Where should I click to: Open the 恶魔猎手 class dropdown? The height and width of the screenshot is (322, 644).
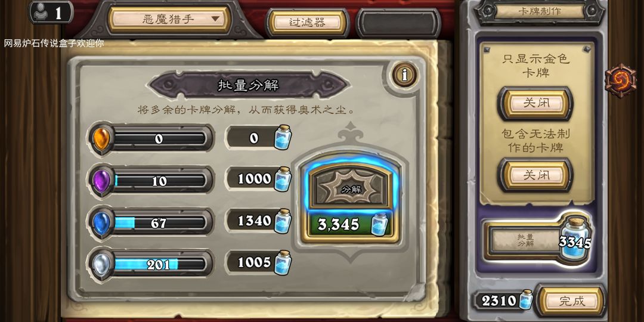click(x=169, y=19)
